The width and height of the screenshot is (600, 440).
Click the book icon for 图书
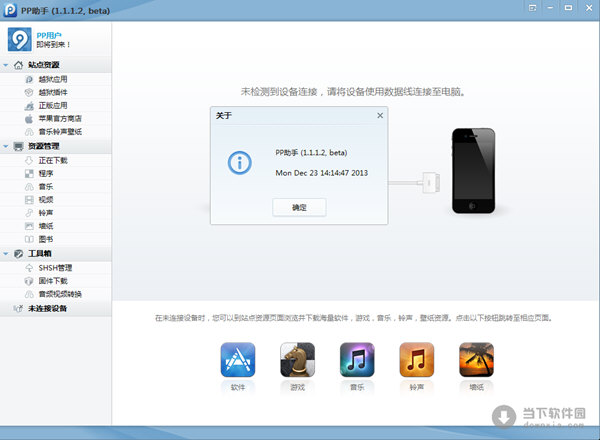[x=29, y=239]
